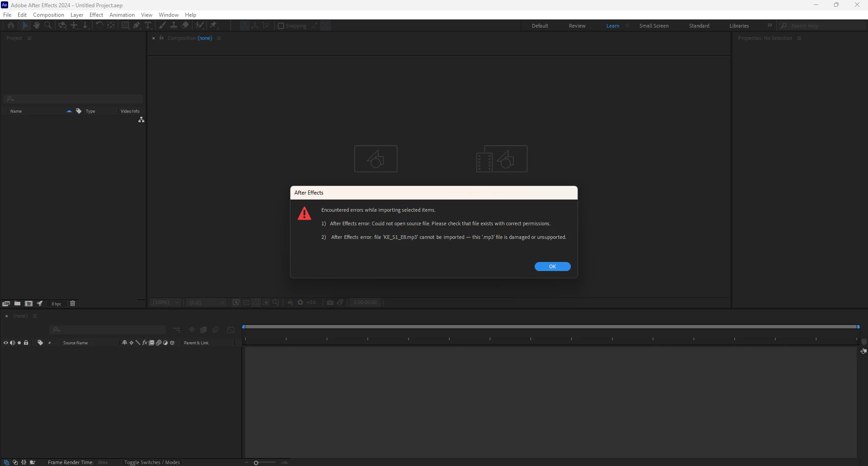Create a new folder in Project panel
This screenshot has width=868, height=466.
coord(17,304)
